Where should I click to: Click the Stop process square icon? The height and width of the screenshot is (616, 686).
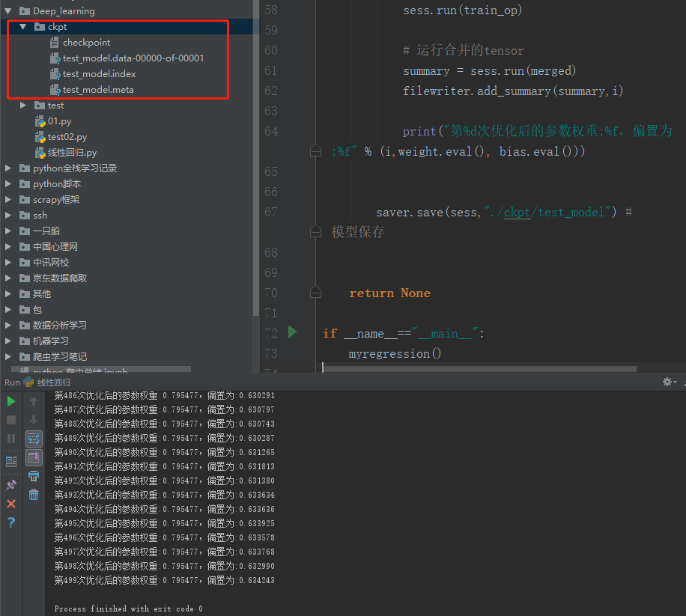11,420
